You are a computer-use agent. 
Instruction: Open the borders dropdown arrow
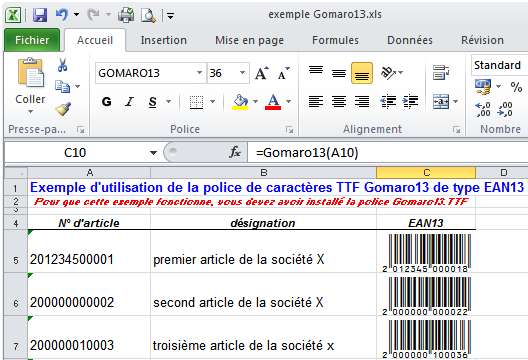point(212,101)
